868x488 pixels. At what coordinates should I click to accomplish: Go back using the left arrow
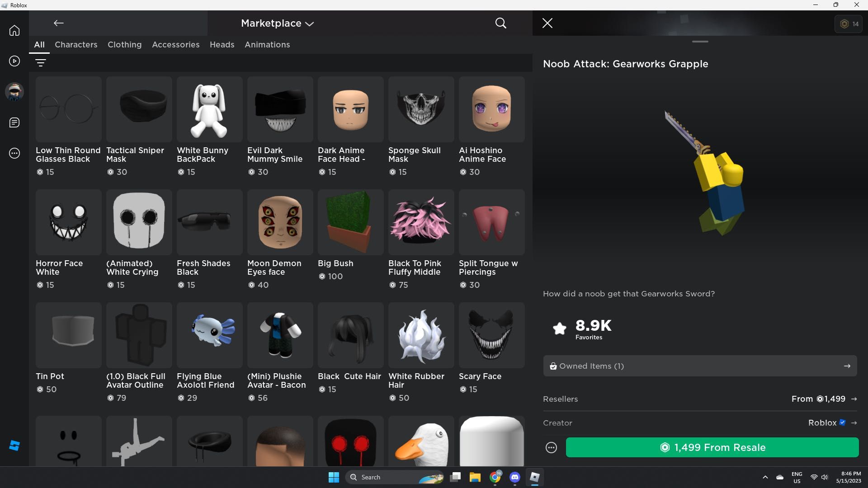(58, 23)
